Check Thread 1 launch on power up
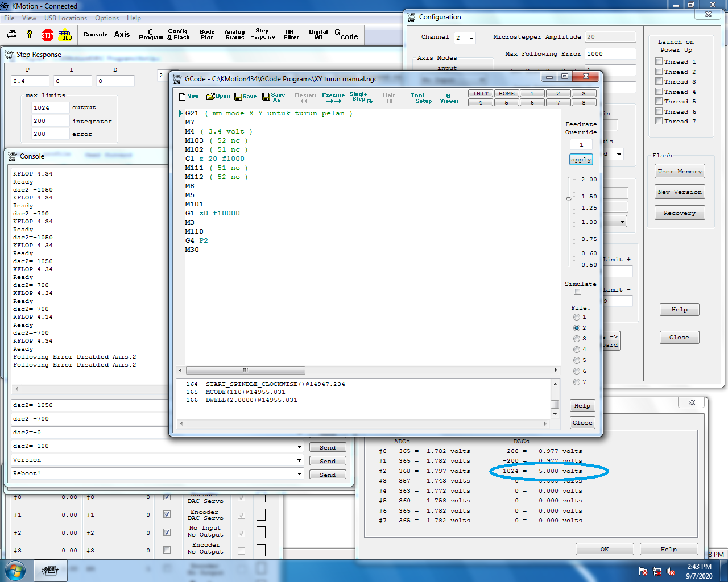Viewport: 728px width, 582px height. [659, 61]
